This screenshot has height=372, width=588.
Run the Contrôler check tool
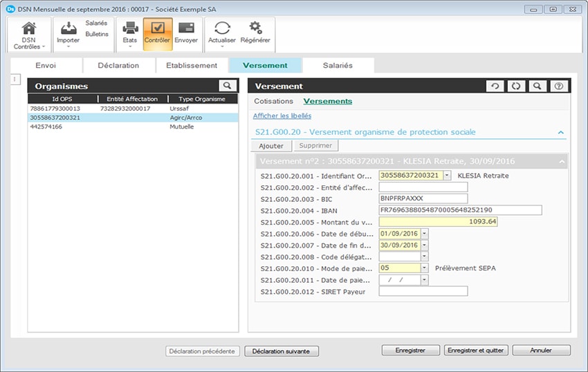point(158,34)
